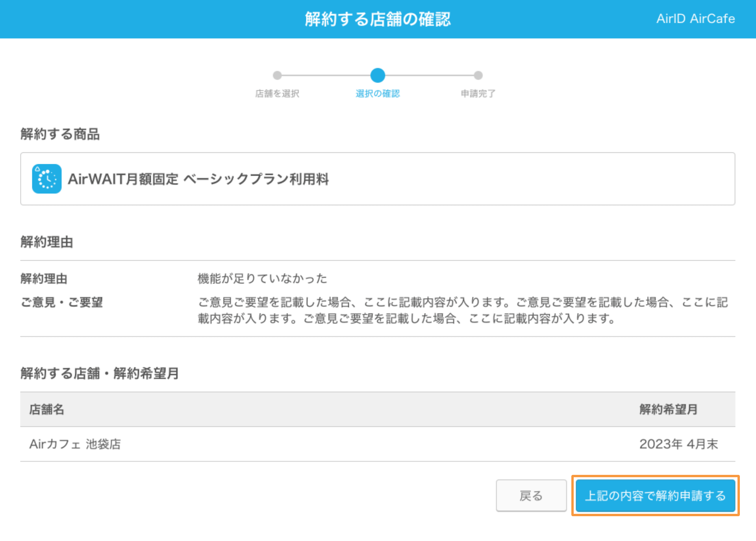Click the last grey progress step dot

(478, 75)
